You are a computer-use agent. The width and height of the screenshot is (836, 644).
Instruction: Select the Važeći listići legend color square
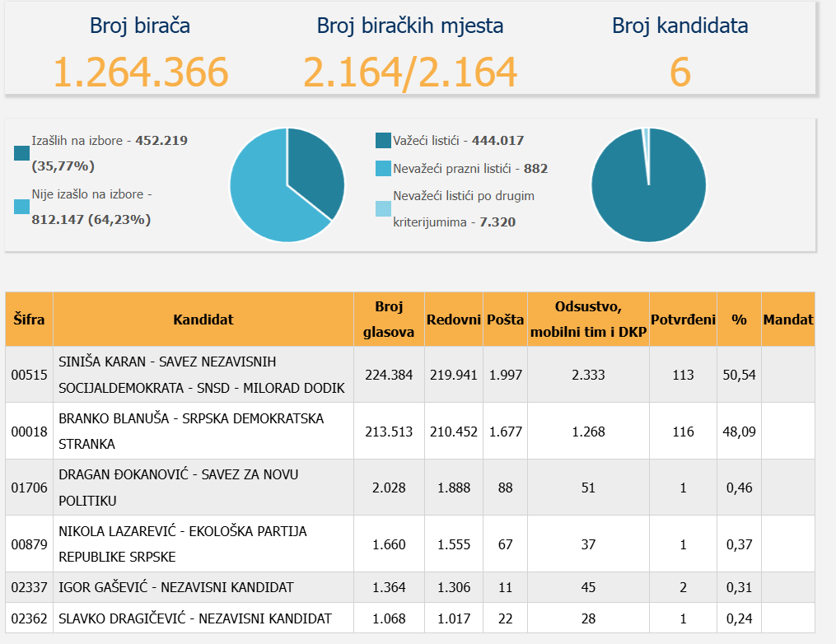pyautogui.click(x=383, y=141)
